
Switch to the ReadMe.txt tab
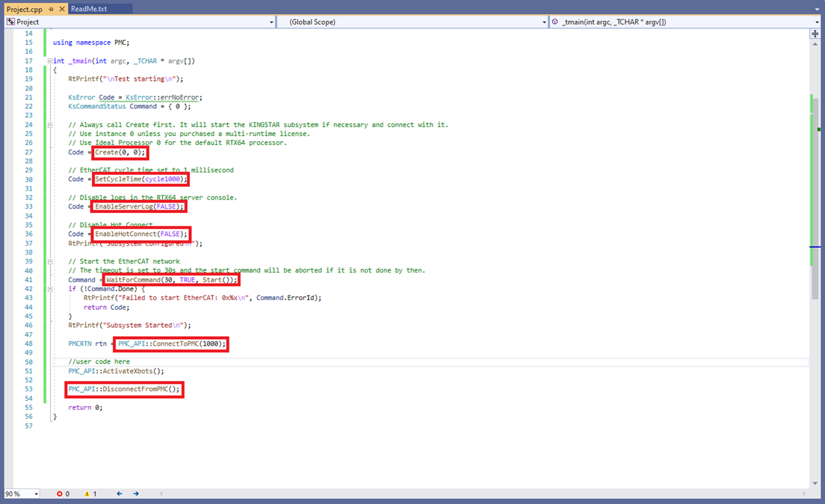coord(89,9)
